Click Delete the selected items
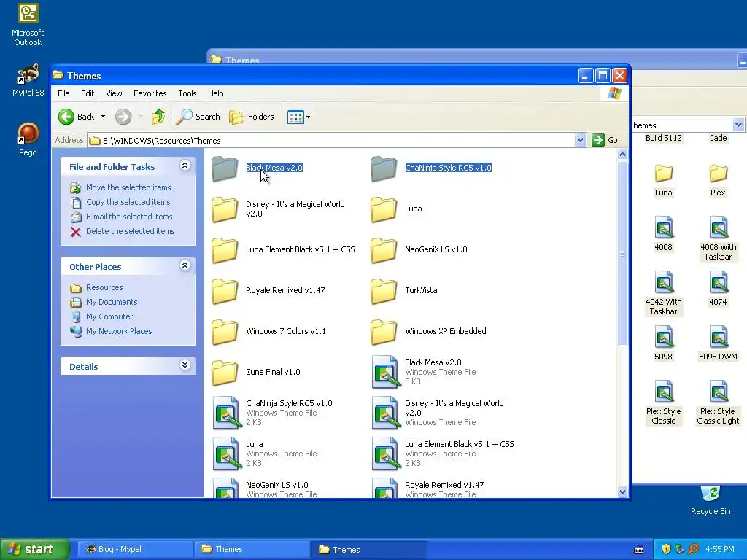Viewport: 747px width, 560px height. 130,231
